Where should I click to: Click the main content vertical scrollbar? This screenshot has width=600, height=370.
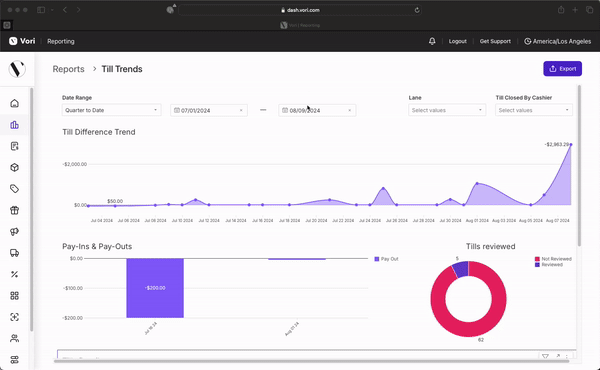coord(579,166)
